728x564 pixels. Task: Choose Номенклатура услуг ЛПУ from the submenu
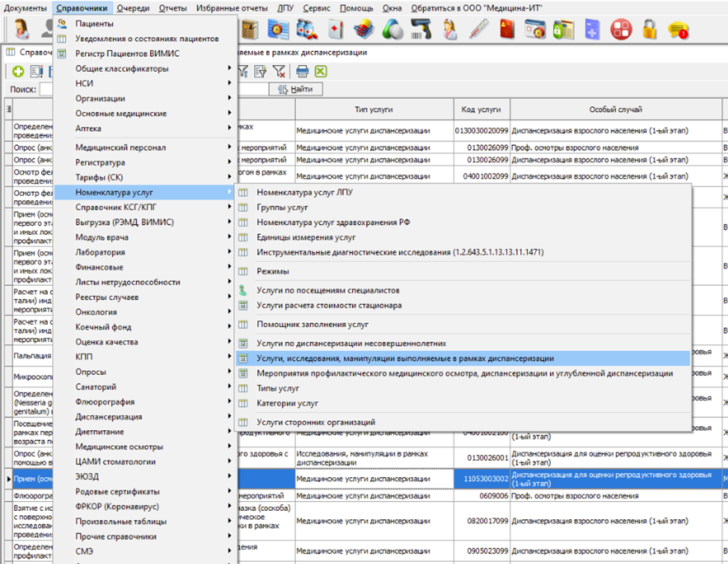coord(463,192)
